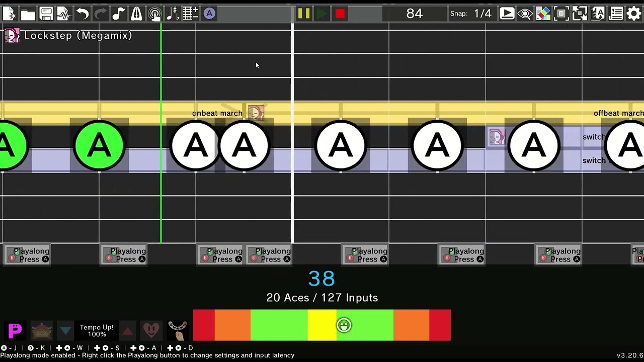Open the tap tempo icon

tap(154, 14)
